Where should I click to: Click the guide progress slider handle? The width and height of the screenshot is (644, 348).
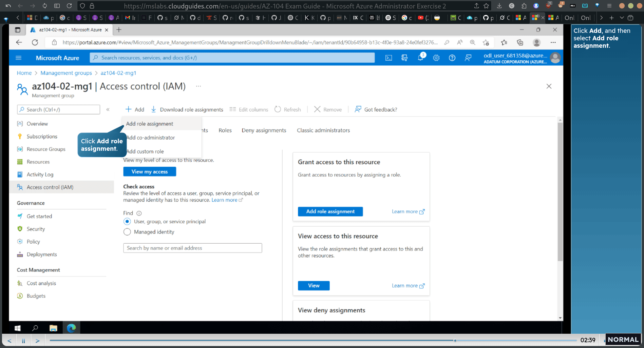[x=455, y=340]
